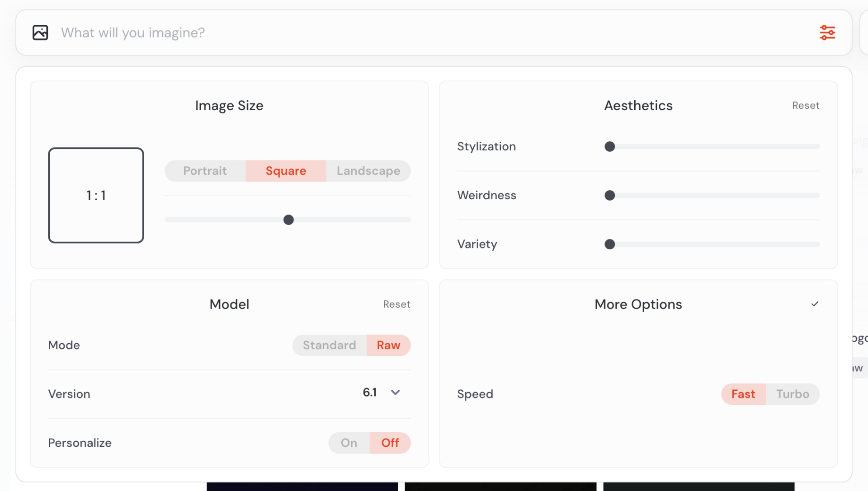Click the image upload icon in prompt bar
Image resolution: width=868 pixels, height=491 pixels.
(x=40, y=33)
